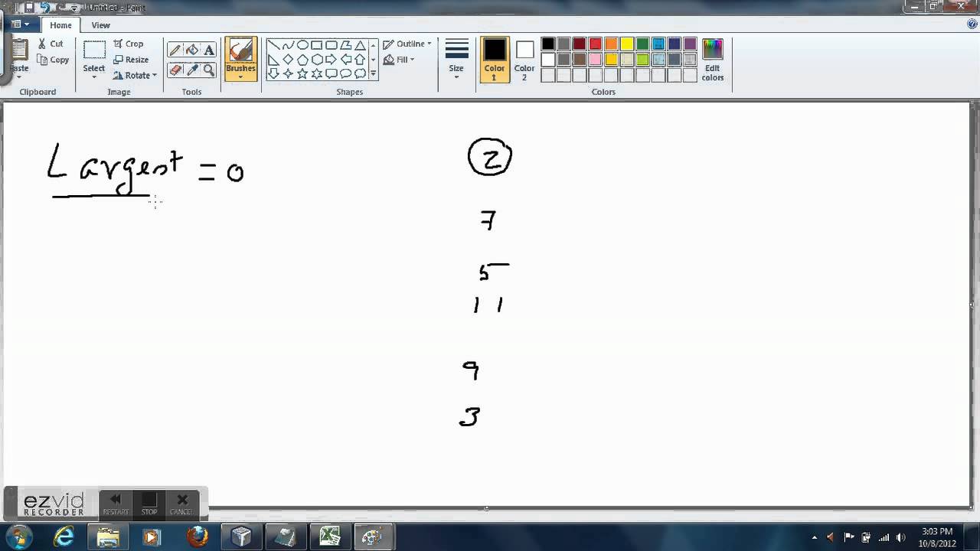This screenshot has width=980, height=551.
Task: Select the Eraser tool
Action: pyautogui.click(x=175, y=70)
